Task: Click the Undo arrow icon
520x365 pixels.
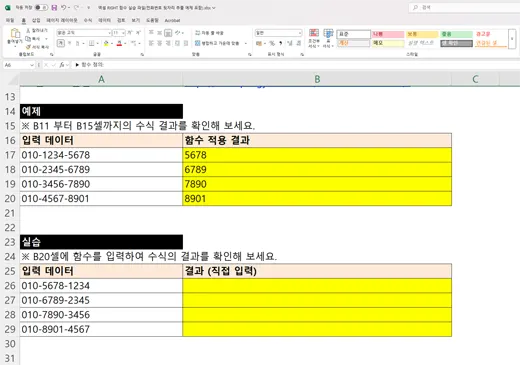Action: pos(63,7)
